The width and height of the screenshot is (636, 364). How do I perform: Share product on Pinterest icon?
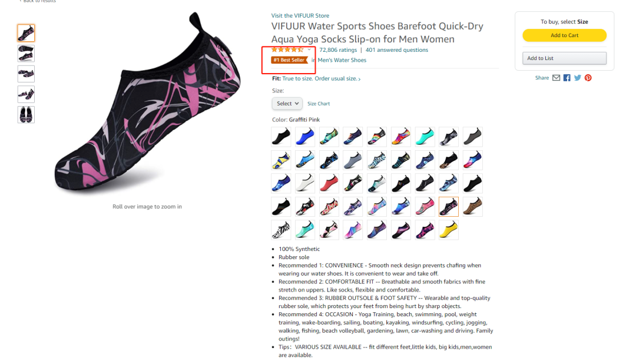pyautogui.click(x=588, y=78)
